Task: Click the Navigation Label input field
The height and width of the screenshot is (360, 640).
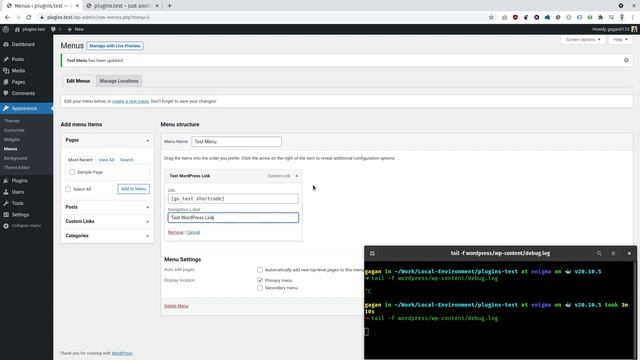Action: point(233,218)
